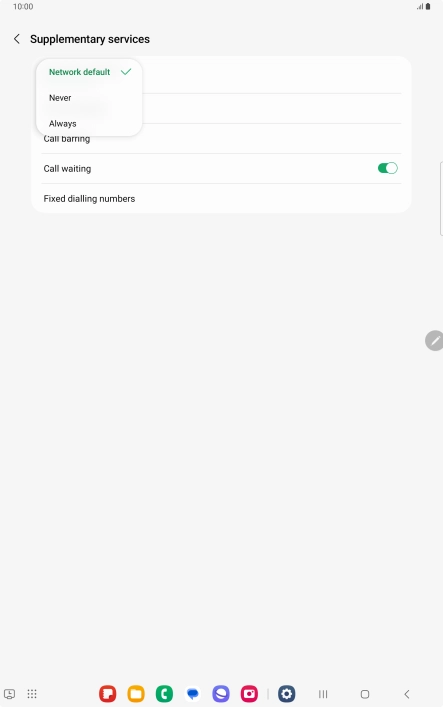Viewport: 443px width, 707px height.
Task: Turn off the Call waiting switch
Action: tap(388, 168)
